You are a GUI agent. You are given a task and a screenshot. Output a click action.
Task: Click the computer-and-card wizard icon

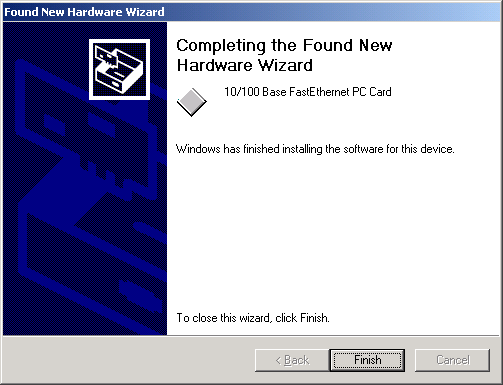[119, 69]
